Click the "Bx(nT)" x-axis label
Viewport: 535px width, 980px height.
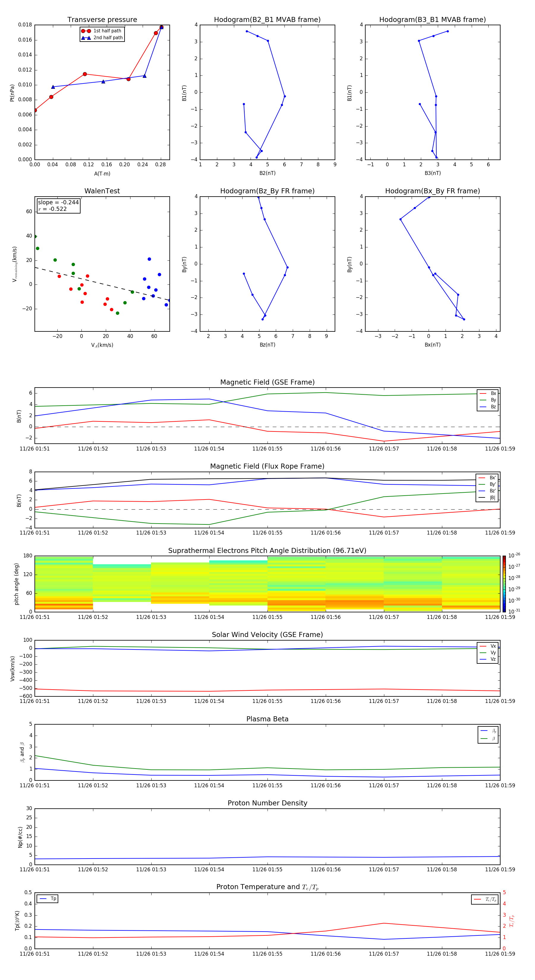point(432,345)
